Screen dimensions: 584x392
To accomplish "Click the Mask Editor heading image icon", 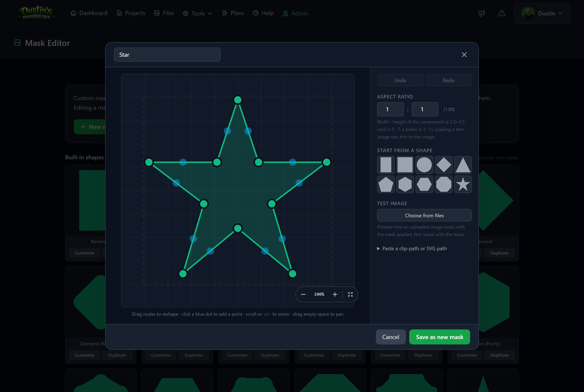I will (18, 43).
